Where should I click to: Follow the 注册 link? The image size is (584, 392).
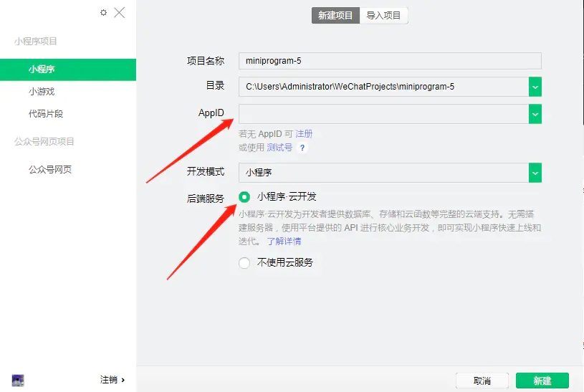click(x=304, y=134)
